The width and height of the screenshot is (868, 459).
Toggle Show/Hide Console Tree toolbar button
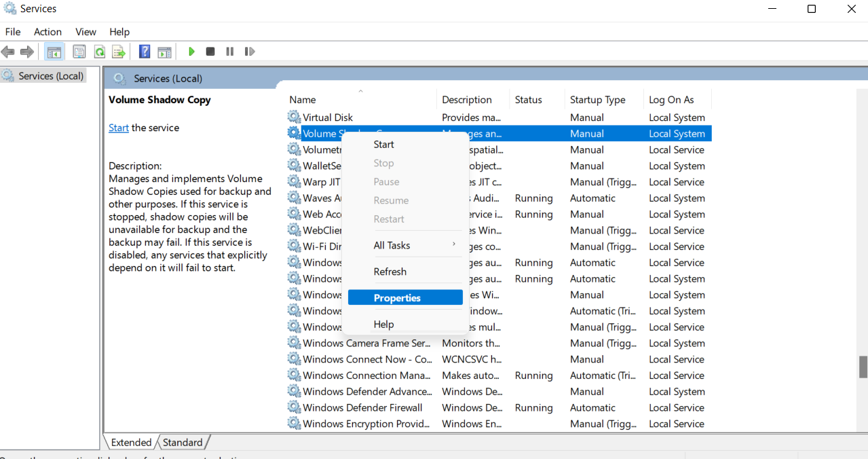pos(54,52)
